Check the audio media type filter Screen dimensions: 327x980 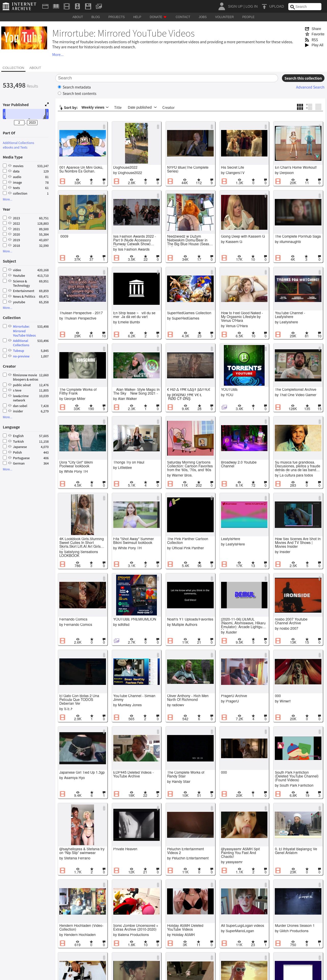point(5,177)
